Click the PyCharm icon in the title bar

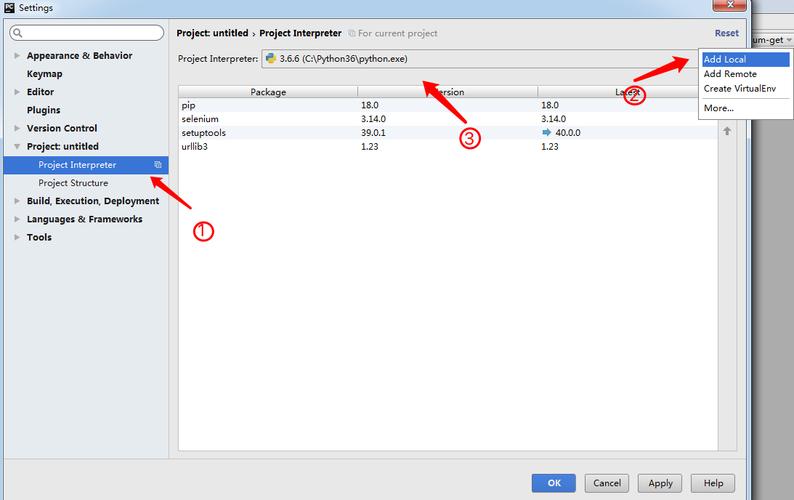tap(9, 8)
